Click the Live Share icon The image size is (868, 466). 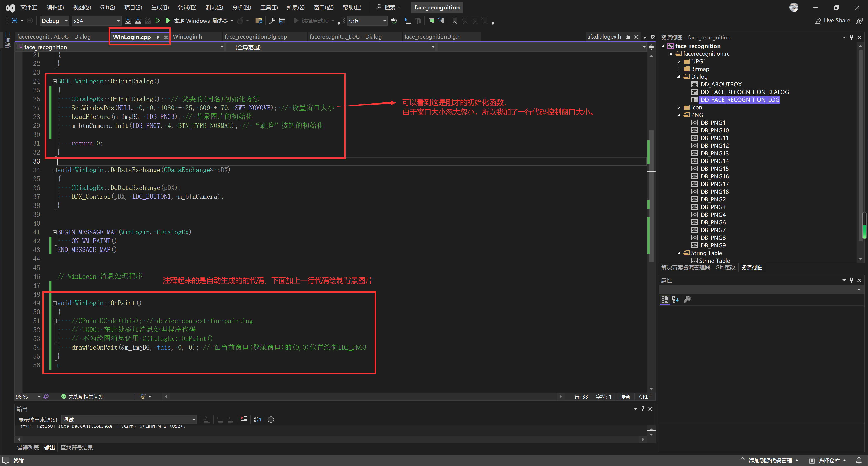[818, 21]
